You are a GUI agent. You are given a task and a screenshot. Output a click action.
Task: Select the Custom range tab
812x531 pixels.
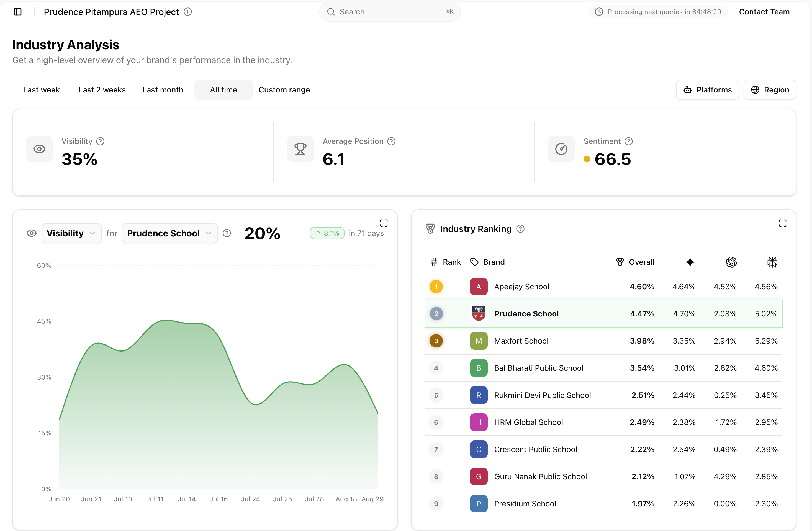(x=284, y=90)
